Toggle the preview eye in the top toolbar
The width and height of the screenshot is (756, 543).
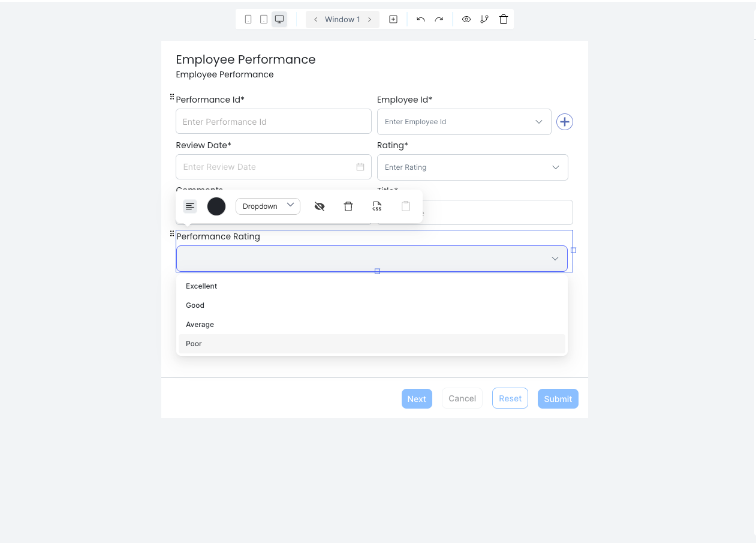coord(466,19)
